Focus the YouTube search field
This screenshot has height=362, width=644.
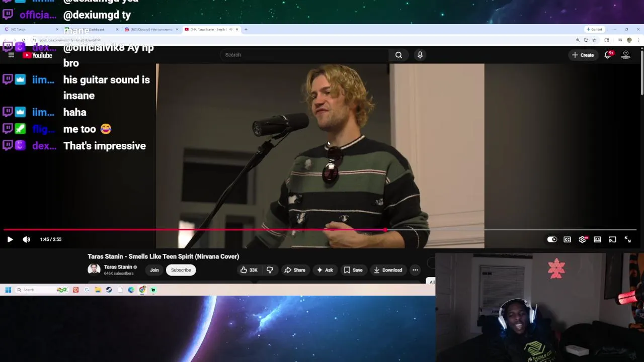pyautogui.click(x=304, y=55)
